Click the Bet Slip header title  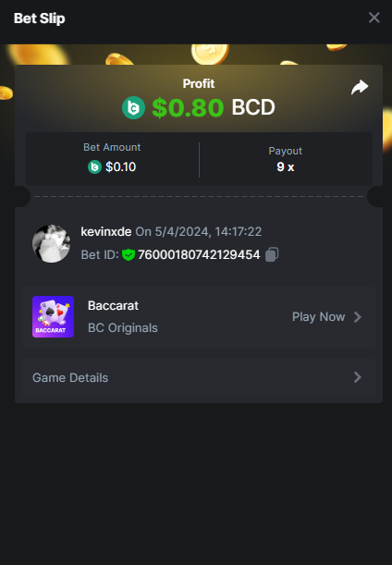pyautogui.click(x=39, y=18)
